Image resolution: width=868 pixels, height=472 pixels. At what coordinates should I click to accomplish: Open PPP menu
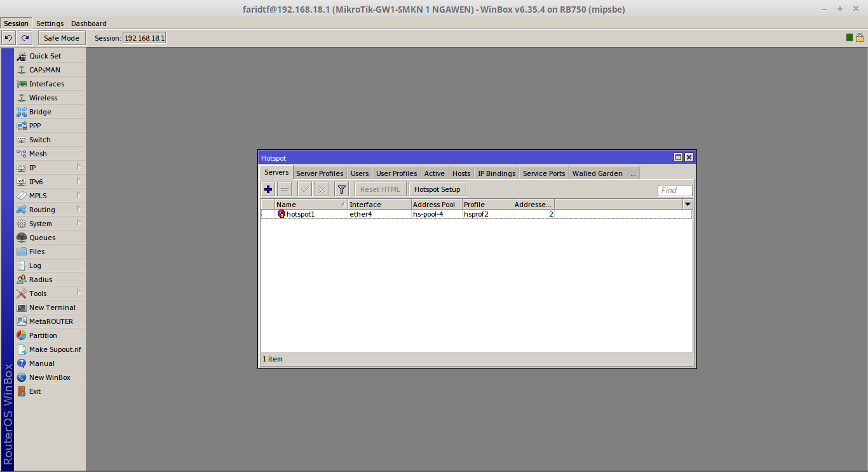50,126
